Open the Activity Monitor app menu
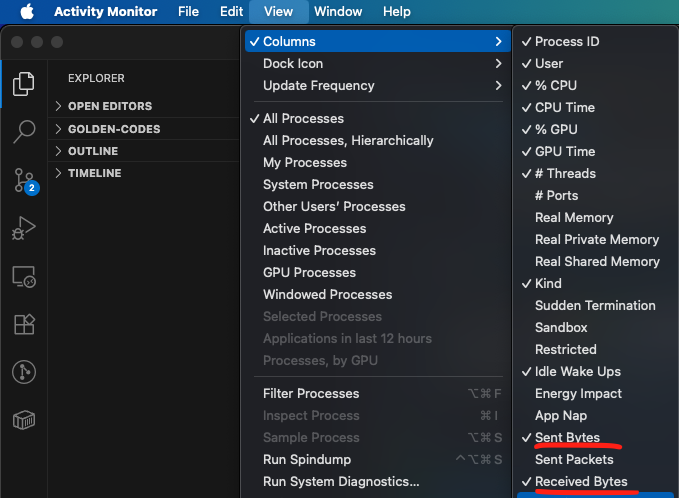The height and width of the screenshot is (498, 679). [x=105, y=11]
